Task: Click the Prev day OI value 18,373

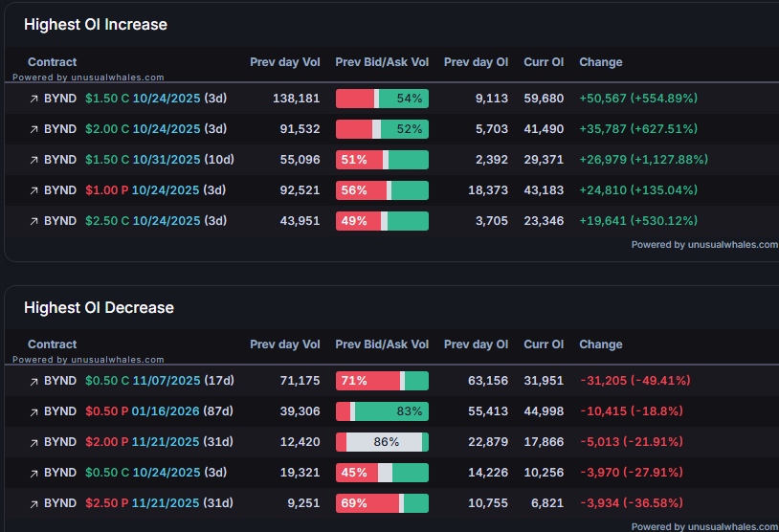Action: point(488,190)
